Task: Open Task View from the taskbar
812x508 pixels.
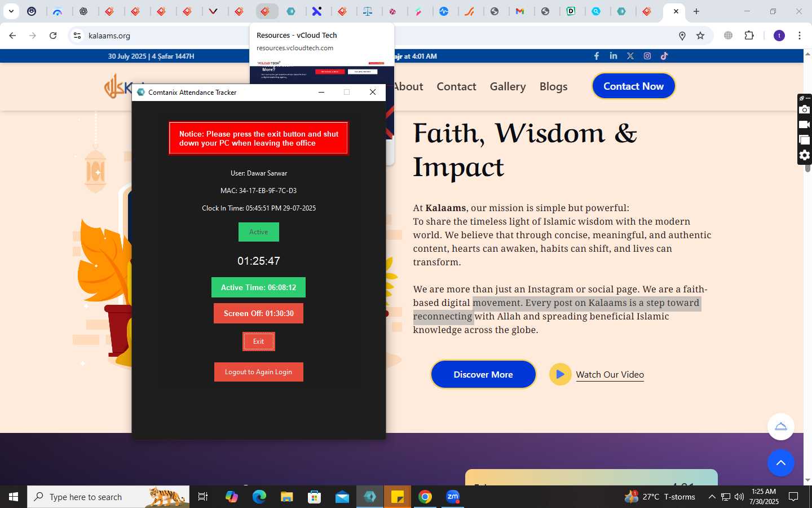Action: 203,497
